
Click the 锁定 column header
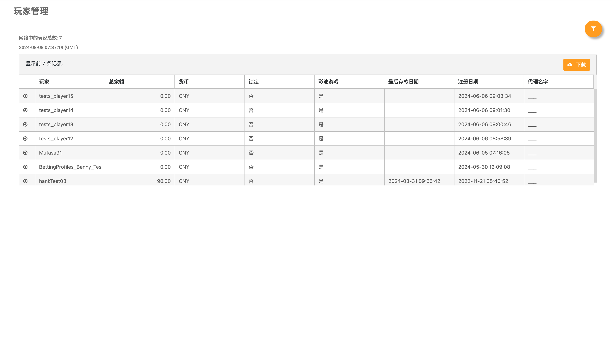(253, 82)
